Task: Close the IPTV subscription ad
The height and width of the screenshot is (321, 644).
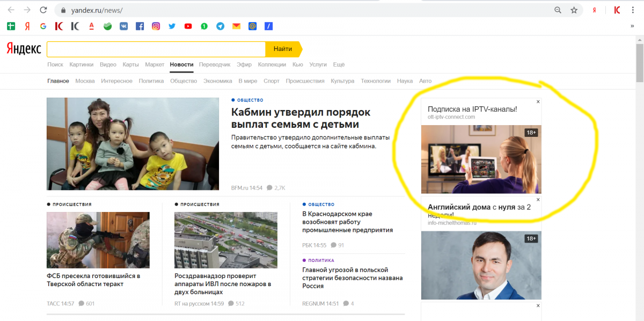Action: click(538, 101)
